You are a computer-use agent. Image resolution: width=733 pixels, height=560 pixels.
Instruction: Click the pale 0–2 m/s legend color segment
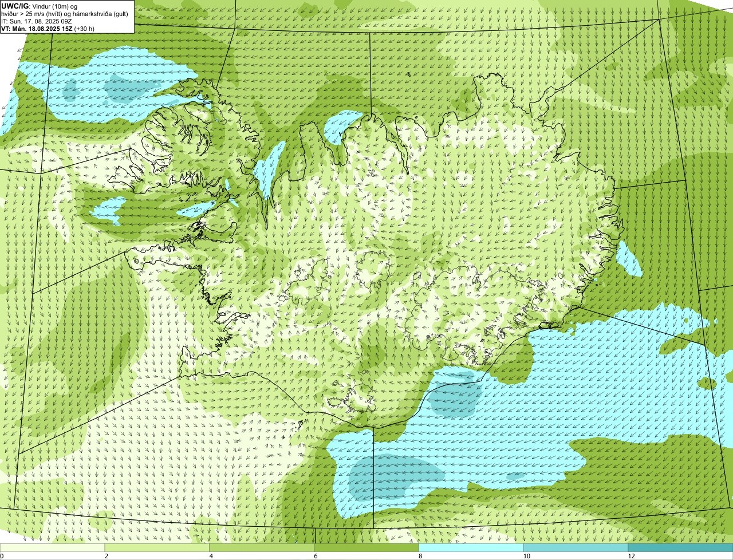[53, 548]
